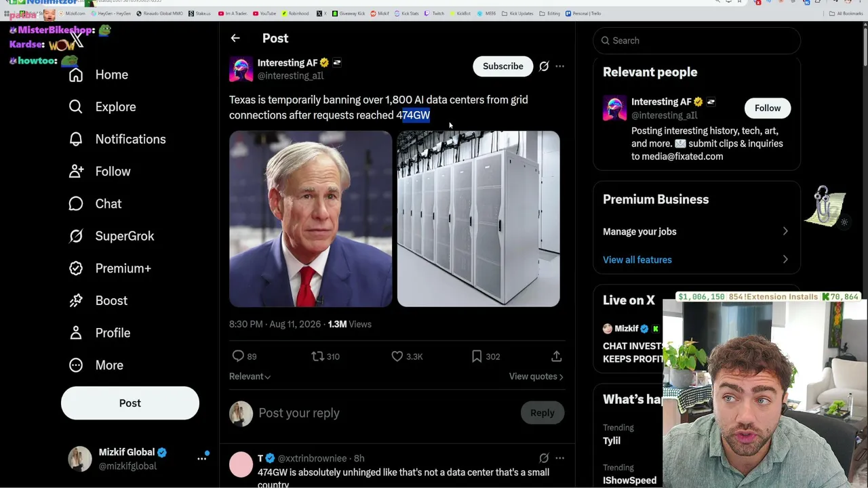Go back using the Post header arrow
The width and height of the screenshot is (868, 488).
[235, 39]
